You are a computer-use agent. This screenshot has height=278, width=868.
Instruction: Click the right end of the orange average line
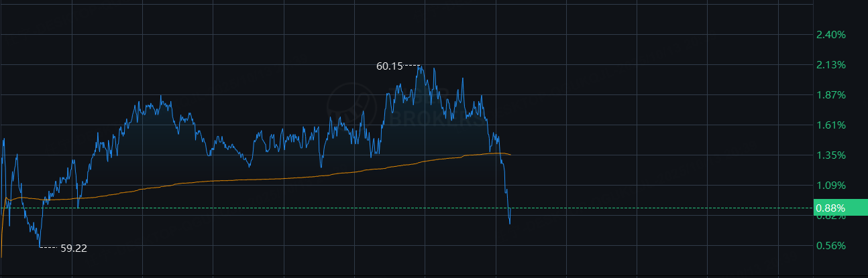coord(510,155)
